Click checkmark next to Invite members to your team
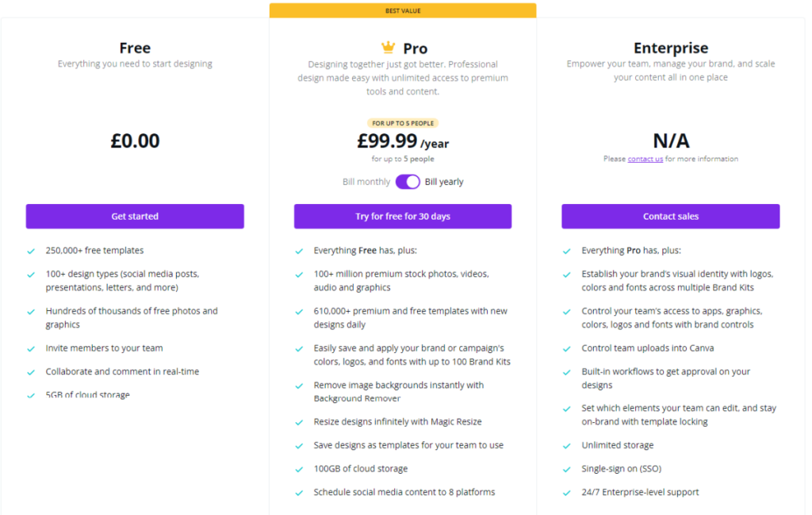The width and height of the screenshot is (812, 515). 31,348
